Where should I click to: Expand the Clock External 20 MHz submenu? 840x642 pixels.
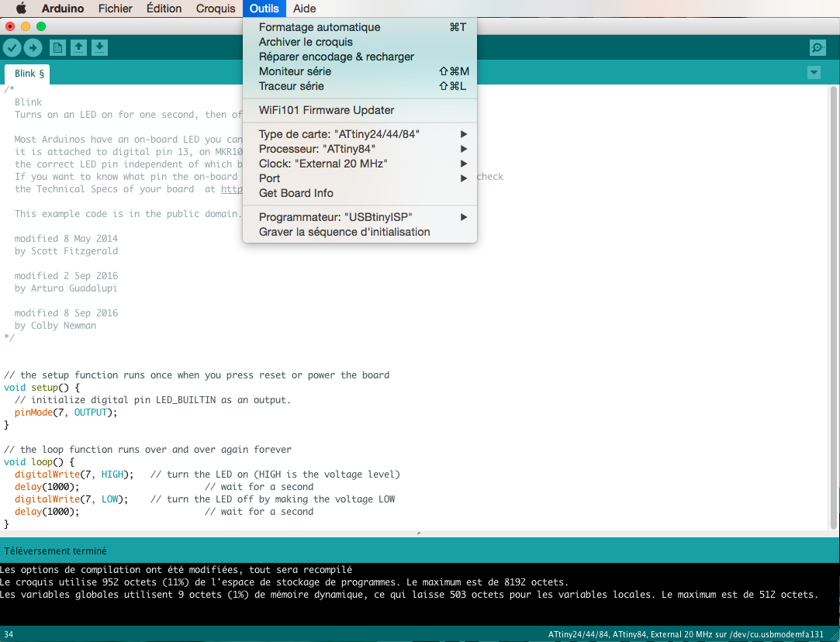(359, 164)
